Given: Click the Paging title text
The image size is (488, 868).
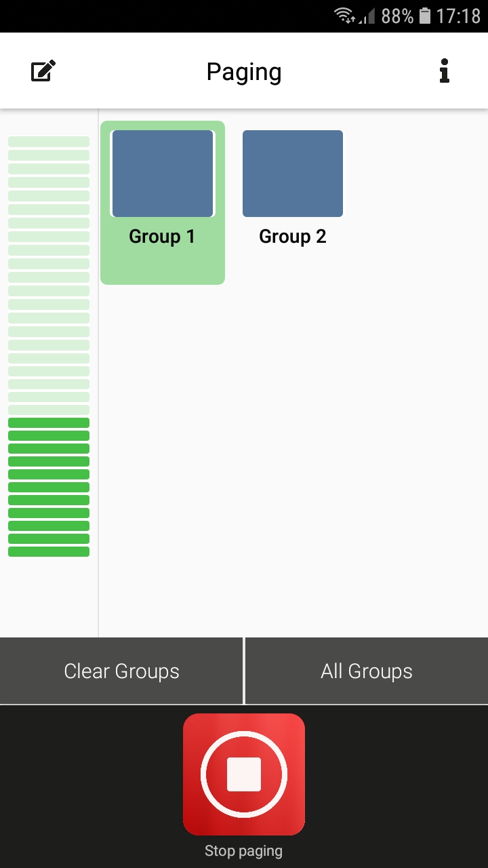Looking at the screenshot, I should click(244, 72).
